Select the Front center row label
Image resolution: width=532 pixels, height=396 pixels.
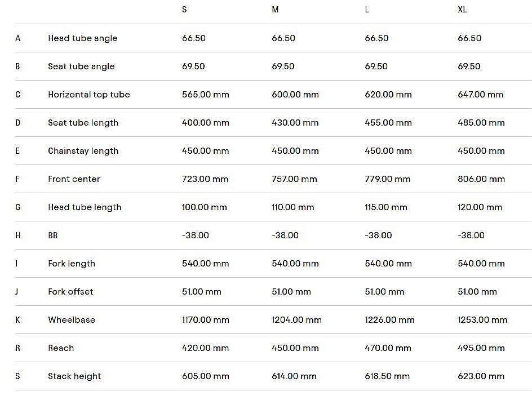(x=74, y=179)
